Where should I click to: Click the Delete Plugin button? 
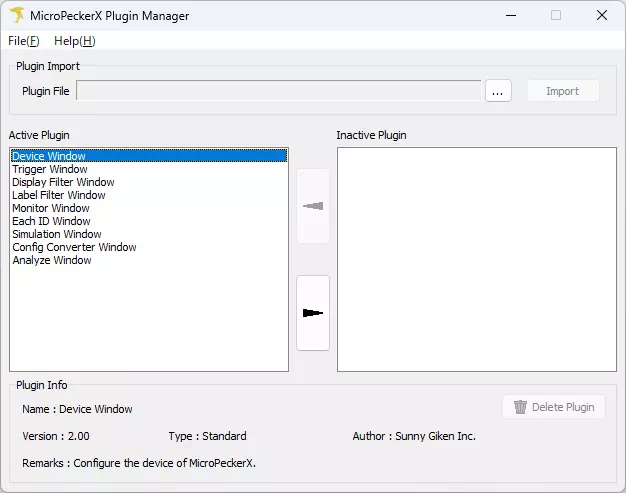(x=554, y=407)
